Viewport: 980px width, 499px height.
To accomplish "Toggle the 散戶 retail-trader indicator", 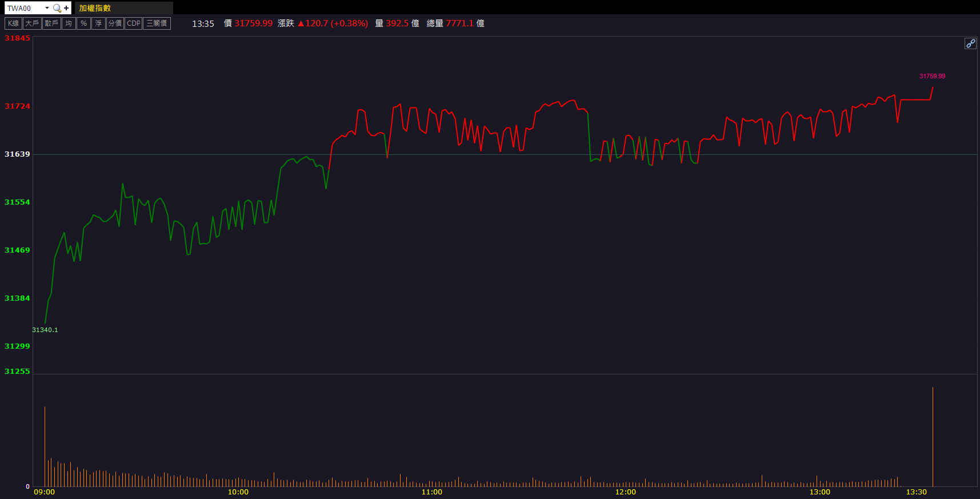I will point(51,23).
